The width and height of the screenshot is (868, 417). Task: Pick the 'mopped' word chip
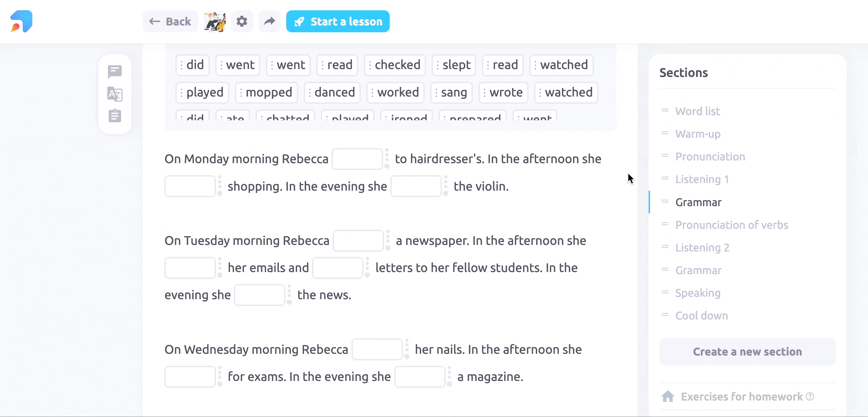(x=267, y=92)
